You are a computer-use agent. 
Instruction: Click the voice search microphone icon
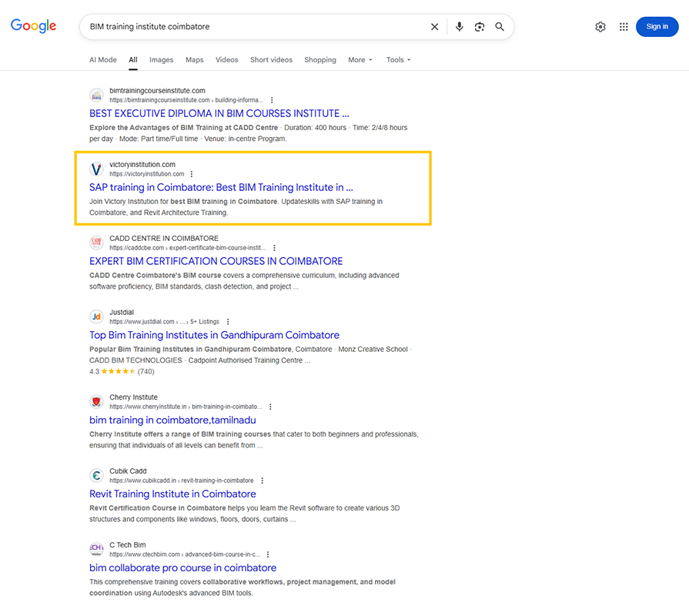point(460,27)
